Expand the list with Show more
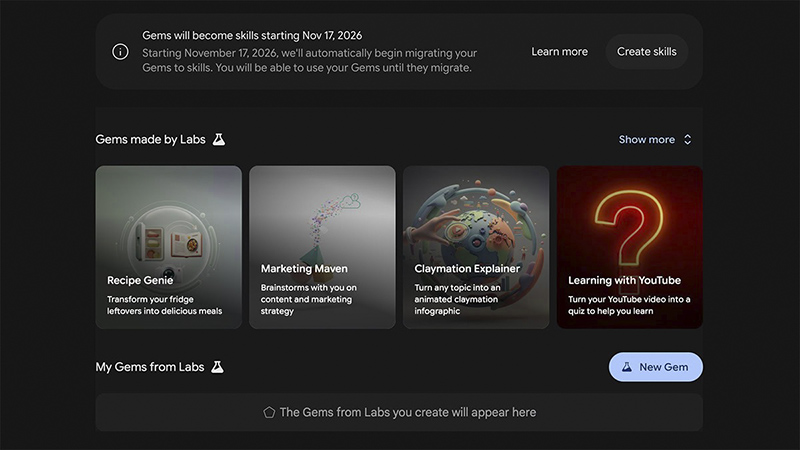The image size is (800, 450). (646, 139)
